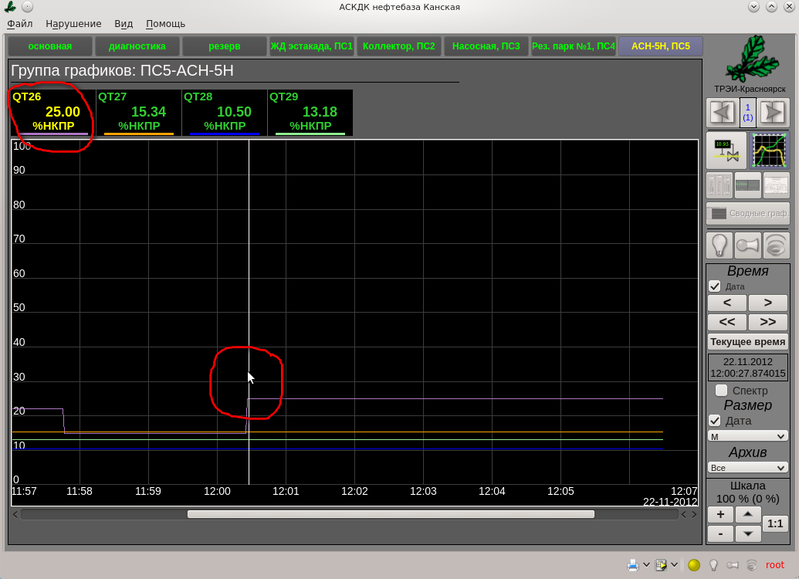Click the horn sound alarm icon
This screenshot has height=579, width=799.
tap(747, 244)
